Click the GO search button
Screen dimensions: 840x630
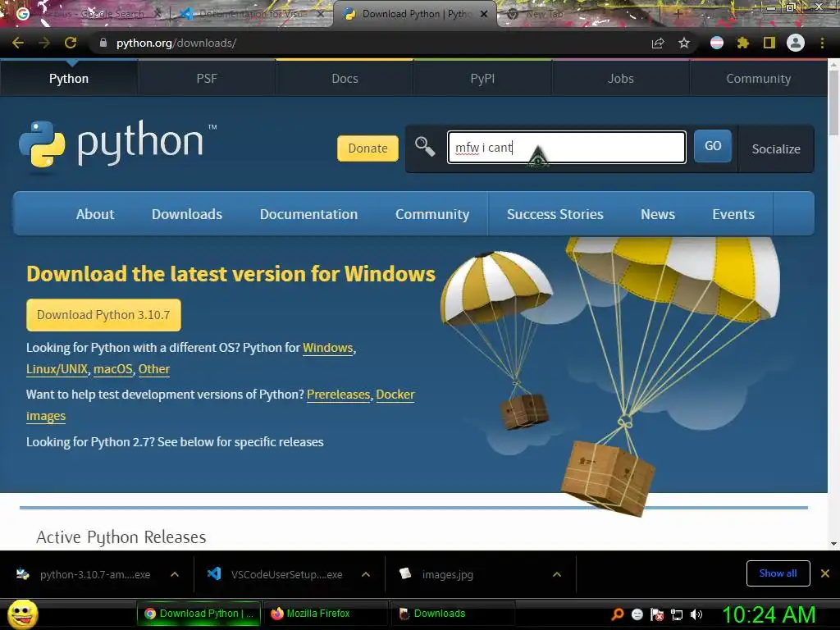click(x=713, y=146)
